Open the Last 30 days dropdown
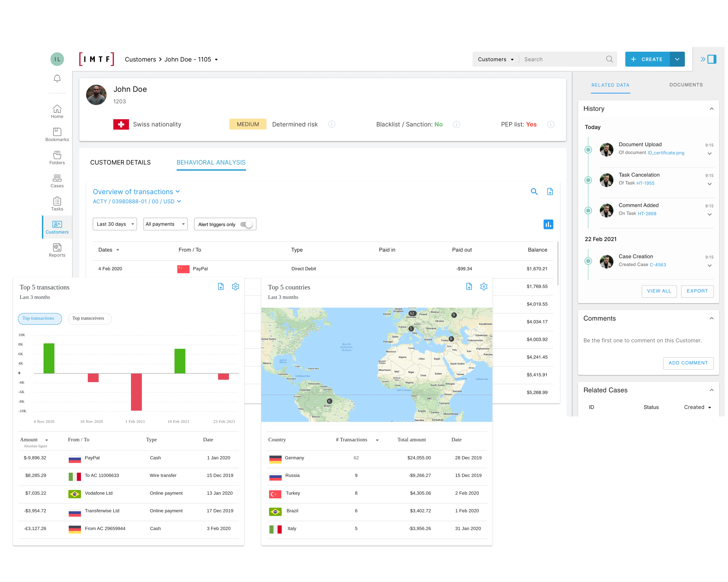Screen dimensions: 728x582 tap(114, 224)
